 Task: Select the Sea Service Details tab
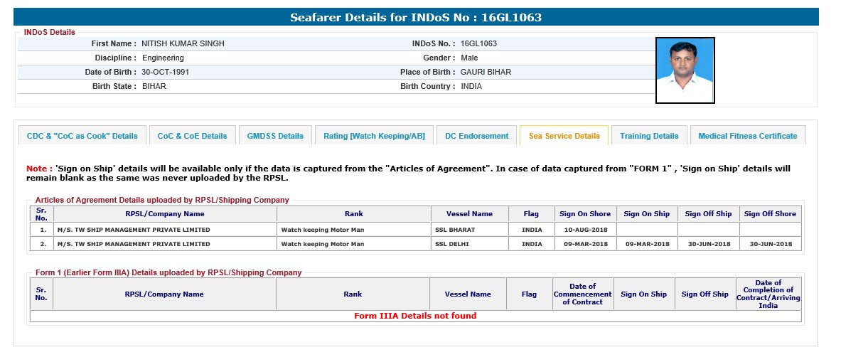click(564, 136)
